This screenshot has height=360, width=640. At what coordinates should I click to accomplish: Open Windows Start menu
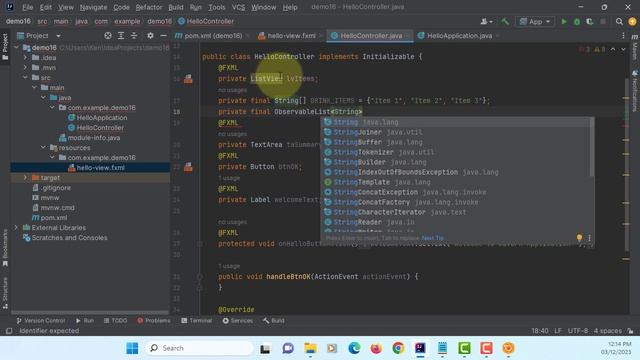pyautogui.click(x=132, y=348)
